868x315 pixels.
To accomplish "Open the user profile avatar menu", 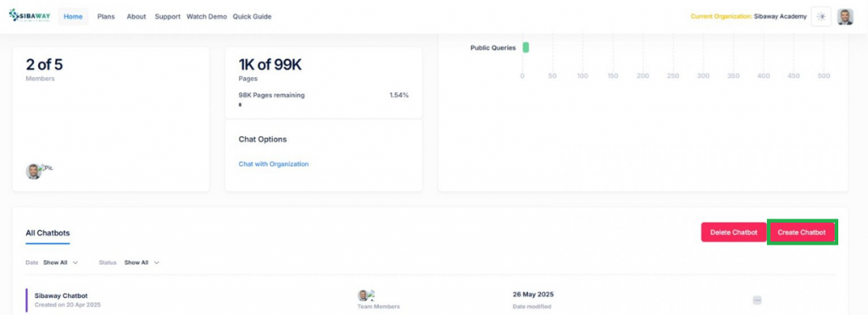I will click(845, 17).
